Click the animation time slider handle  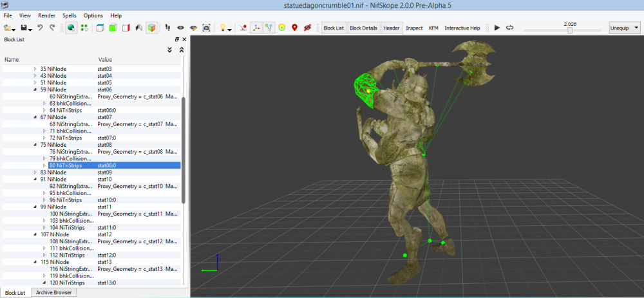click(x=570, y=30)
